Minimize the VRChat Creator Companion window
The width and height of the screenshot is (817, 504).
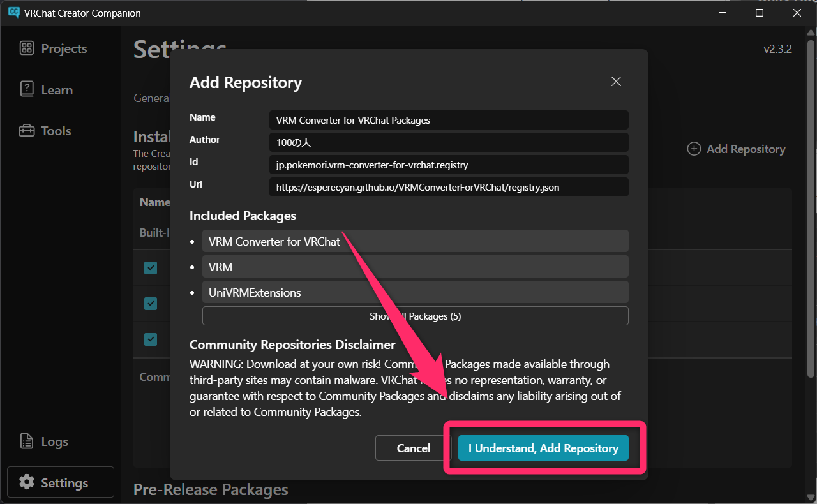click(x=722, y=13)
